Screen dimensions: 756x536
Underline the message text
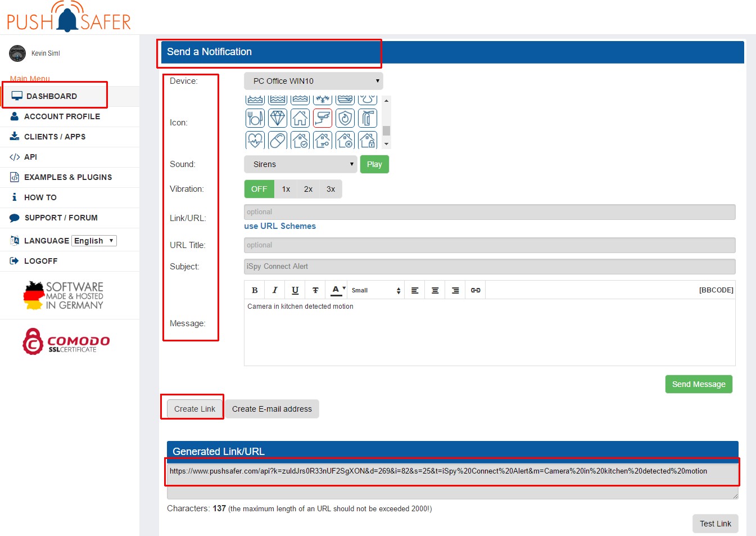tap(295, 290)
